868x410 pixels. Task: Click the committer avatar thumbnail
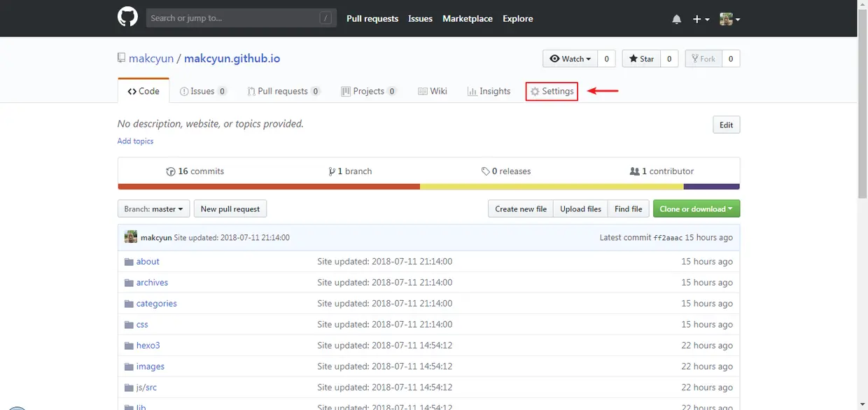[131, 237]
